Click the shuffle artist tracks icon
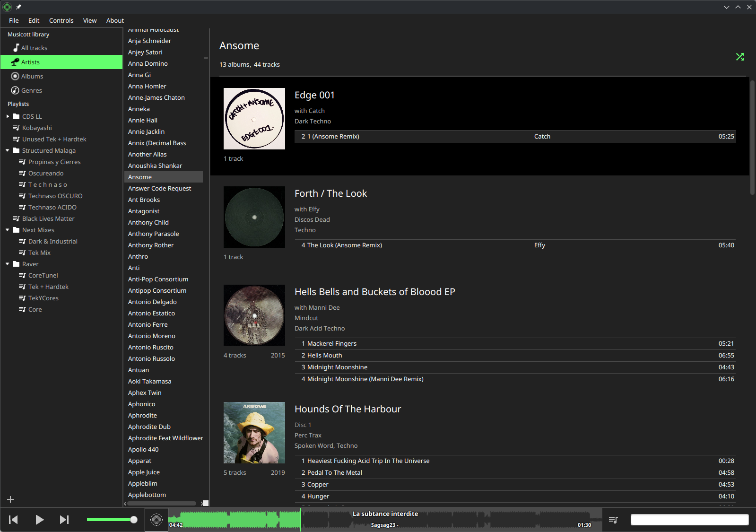Image resolution: width=756 pixels, height=532 pixels. (x=740, y=57)
